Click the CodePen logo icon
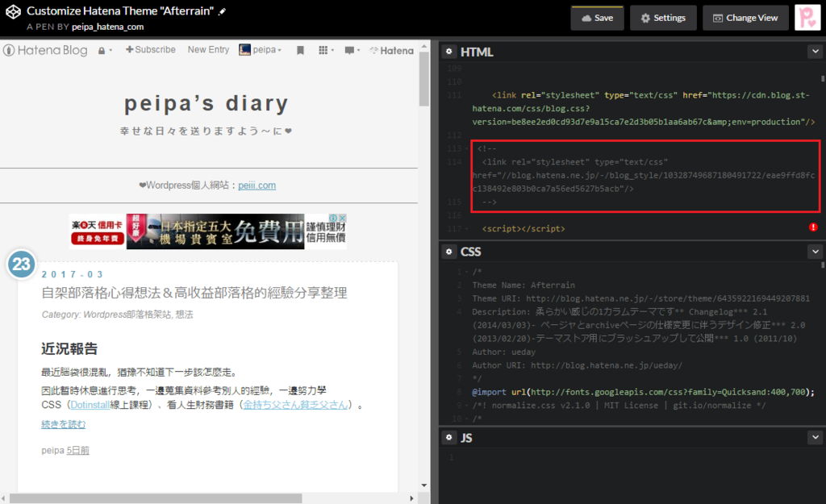This screenshot has height=504, width=826. pos(13,11)
